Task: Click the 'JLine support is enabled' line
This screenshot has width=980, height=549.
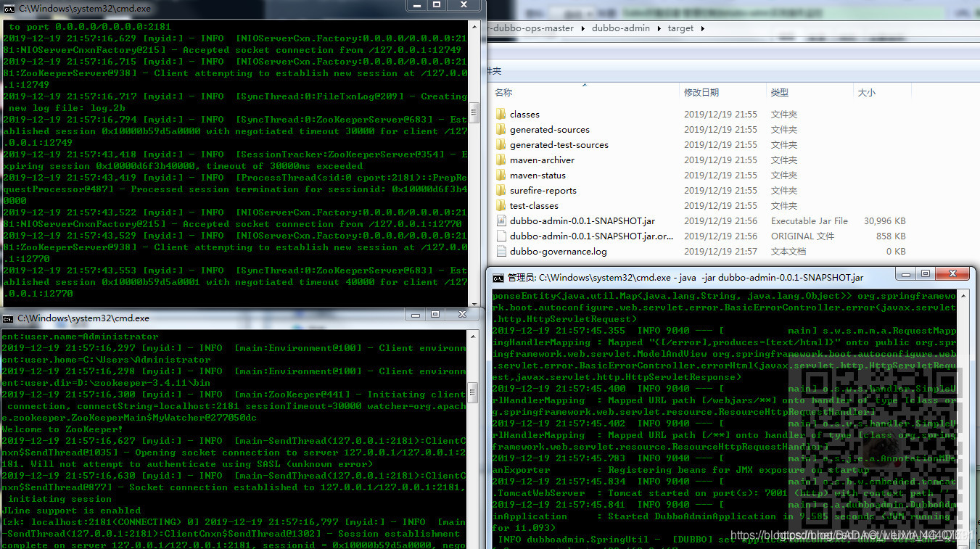Action: coord(72,511)
